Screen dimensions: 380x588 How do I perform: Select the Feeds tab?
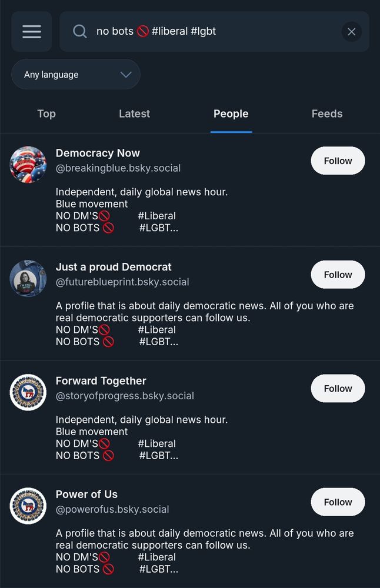327,113
